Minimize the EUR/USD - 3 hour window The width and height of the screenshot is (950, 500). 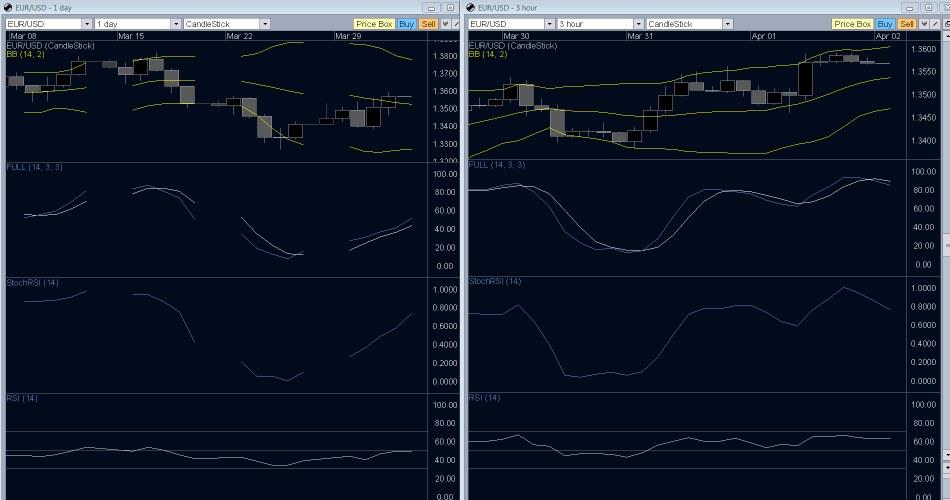pyautogui.click(x=909, y=8)
